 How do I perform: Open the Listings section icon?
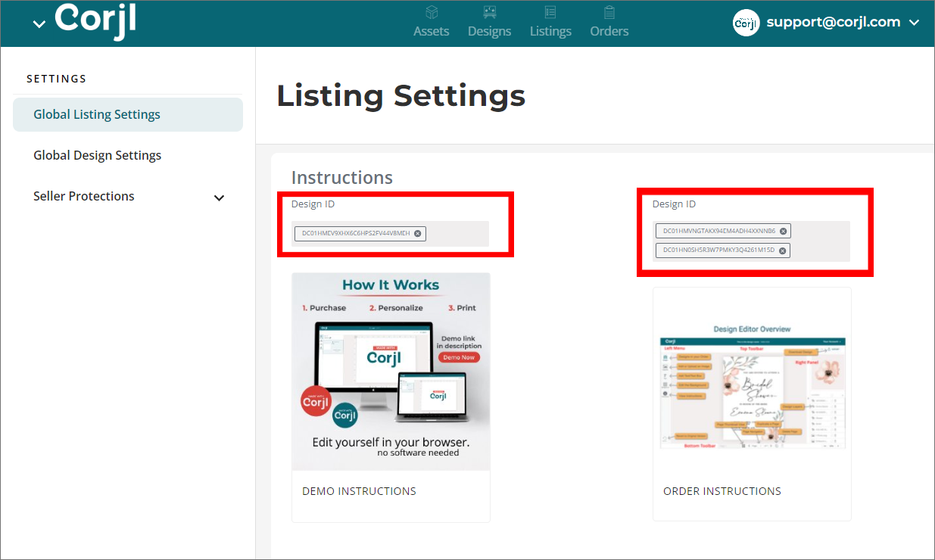[x=550, y=12]
